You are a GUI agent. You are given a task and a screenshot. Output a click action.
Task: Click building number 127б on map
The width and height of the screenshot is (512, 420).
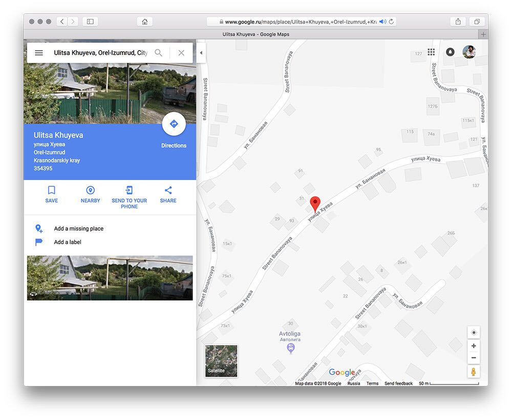click(x=433, y=106)
